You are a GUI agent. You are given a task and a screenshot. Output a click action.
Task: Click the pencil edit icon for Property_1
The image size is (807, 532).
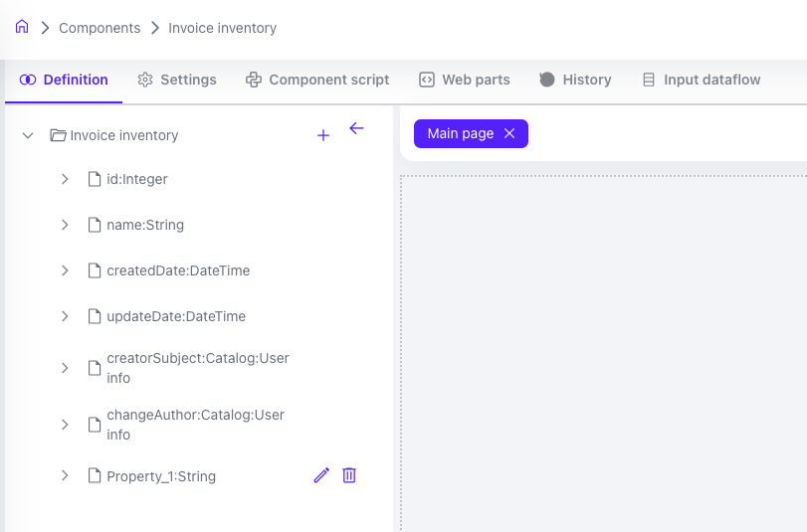point(320,476)
